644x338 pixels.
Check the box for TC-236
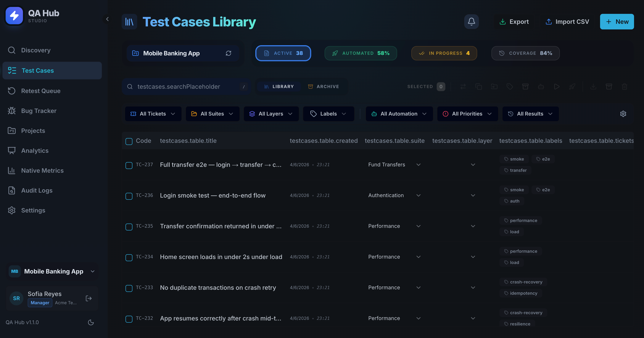click(x=129, y=196)
